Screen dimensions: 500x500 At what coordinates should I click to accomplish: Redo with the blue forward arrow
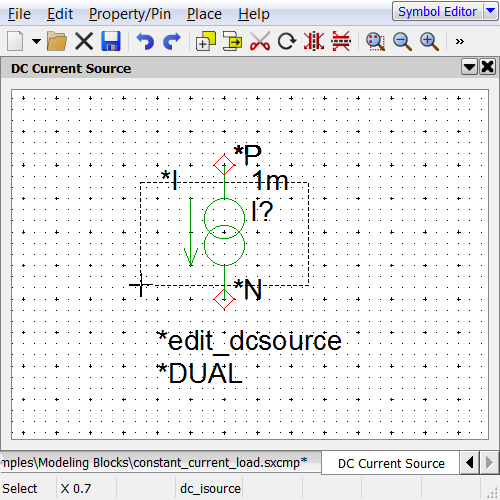click(x=172, y=41)
